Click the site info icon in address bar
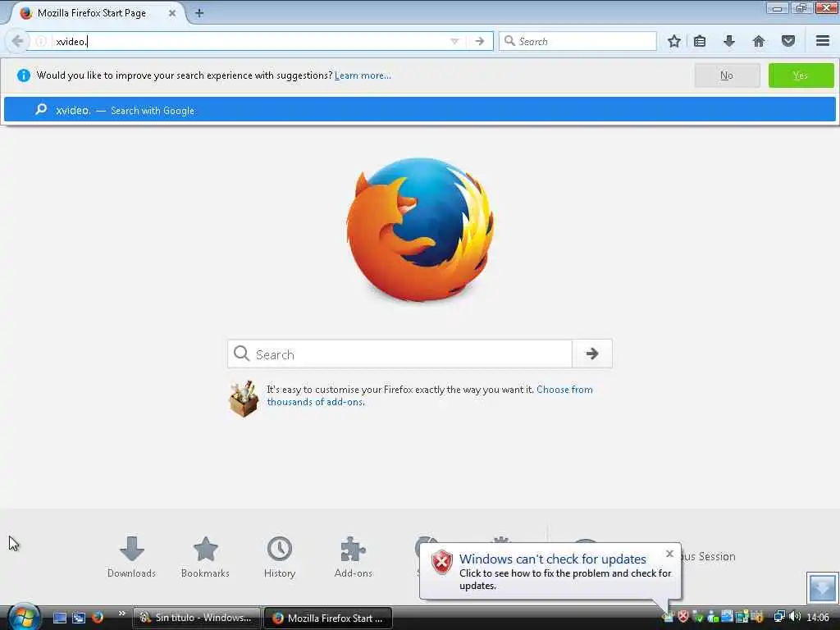This screenshot has height=630, width=840. point(41,41)
